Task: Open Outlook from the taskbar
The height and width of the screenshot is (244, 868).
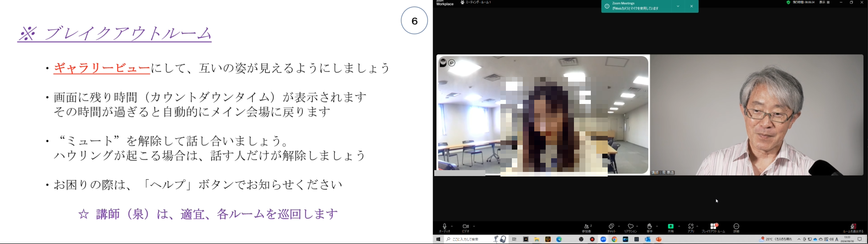Action: 647,239
